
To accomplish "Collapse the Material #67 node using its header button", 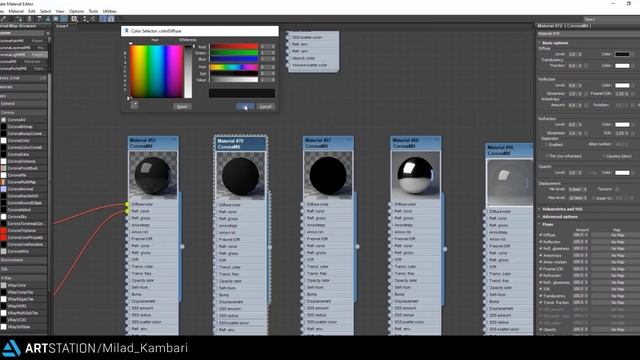I will tap(349, 140).
